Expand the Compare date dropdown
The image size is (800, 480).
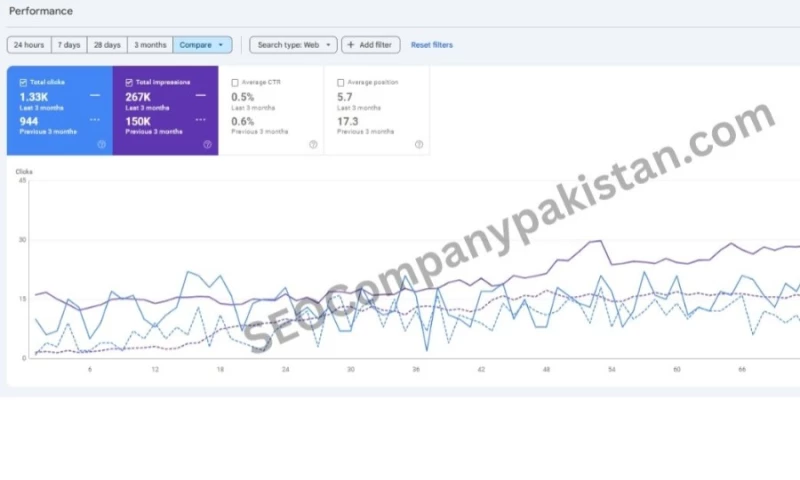pos(202,45)
